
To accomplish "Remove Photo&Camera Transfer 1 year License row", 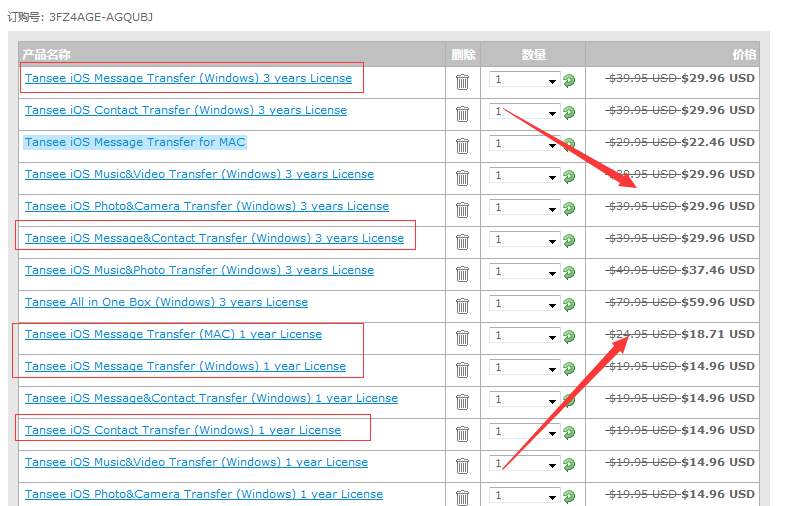I will [462, 497].
